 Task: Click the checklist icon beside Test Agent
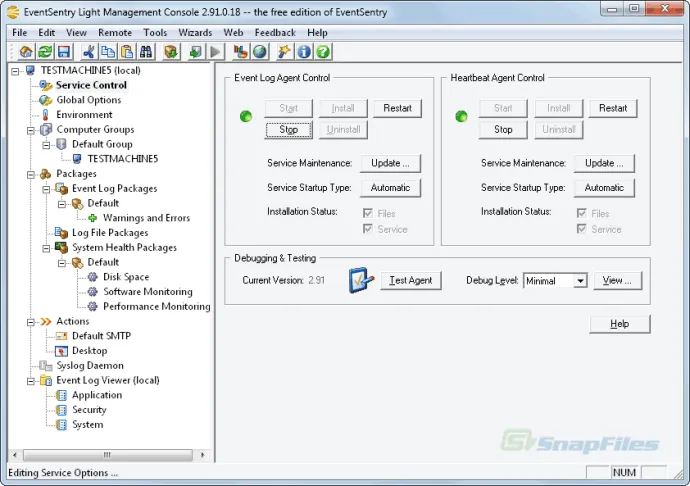361,280
